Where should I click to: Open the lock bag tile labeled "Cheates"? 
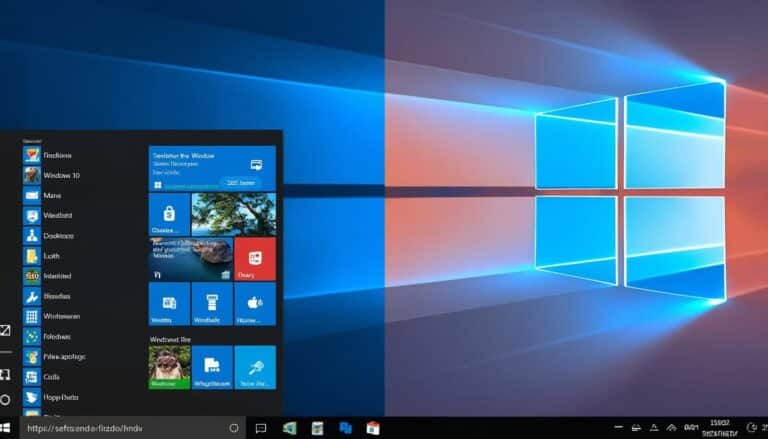coord(169,214)
